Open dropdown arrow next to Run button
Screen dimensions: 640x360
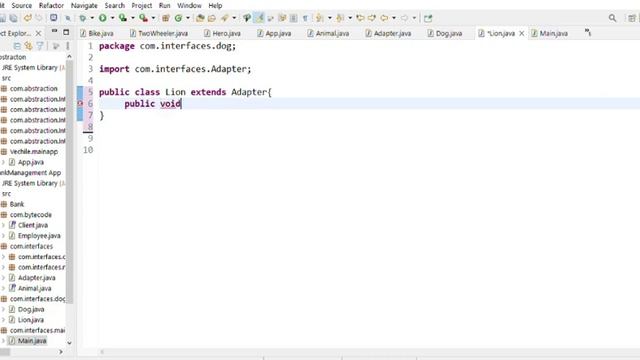(112, 18)
